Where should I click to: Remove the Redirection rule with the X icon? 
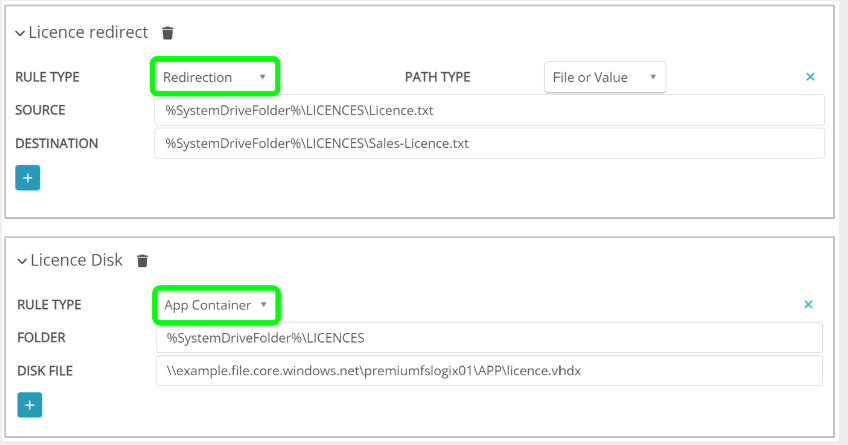pyautogui.click(x=810, y=77)
